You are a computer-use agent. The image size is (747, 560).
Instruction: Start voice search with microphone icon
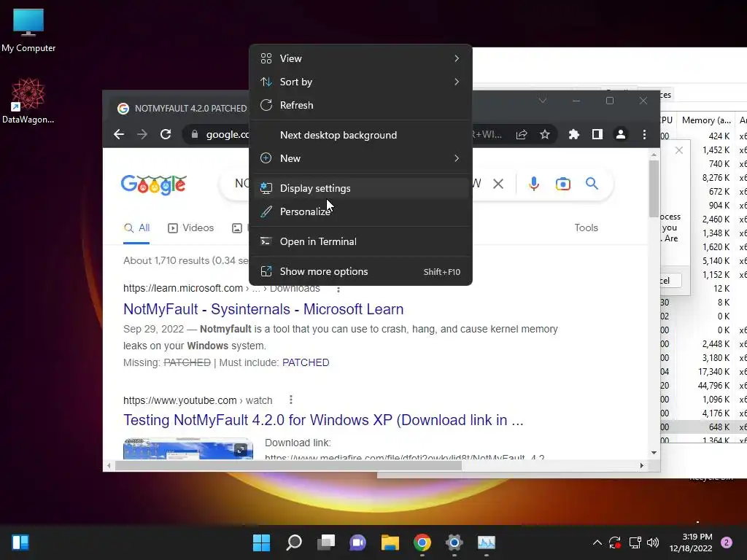(x=534, y=184)
